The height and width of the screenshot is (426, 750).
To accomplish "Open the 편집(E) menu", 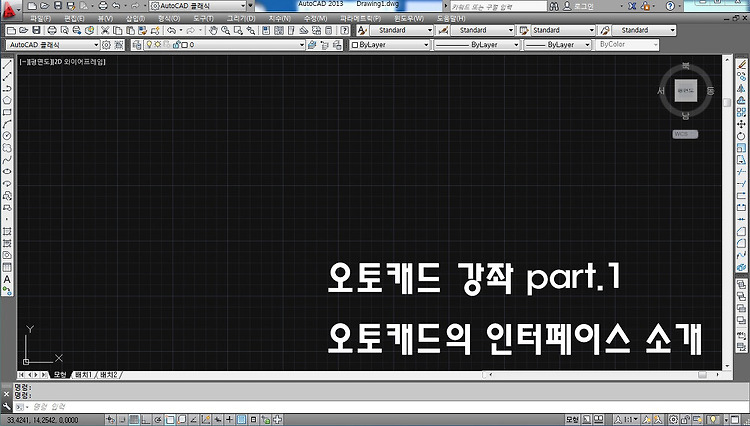I will [74, 19].
